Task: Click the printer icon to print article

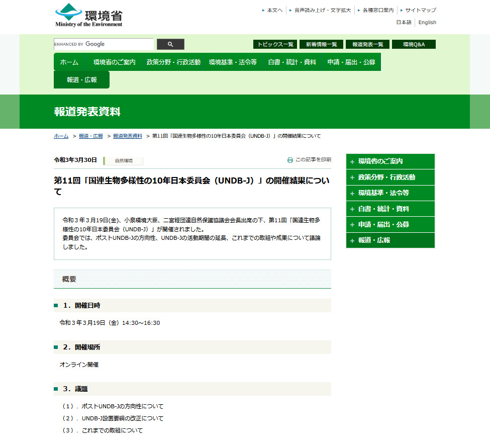Action: click(x=290, y=160)
